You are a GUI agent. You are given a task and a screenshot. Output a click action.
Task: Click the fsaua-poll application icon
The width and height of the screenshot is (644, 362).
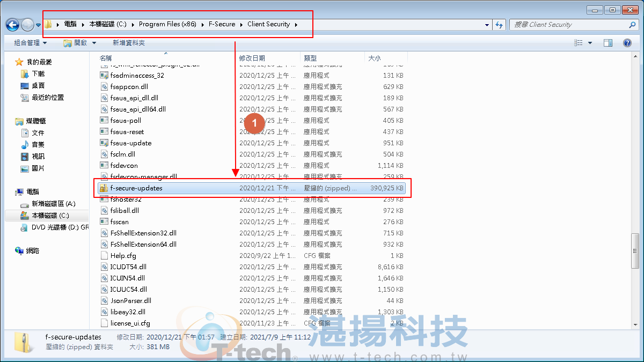coord(105,121)
